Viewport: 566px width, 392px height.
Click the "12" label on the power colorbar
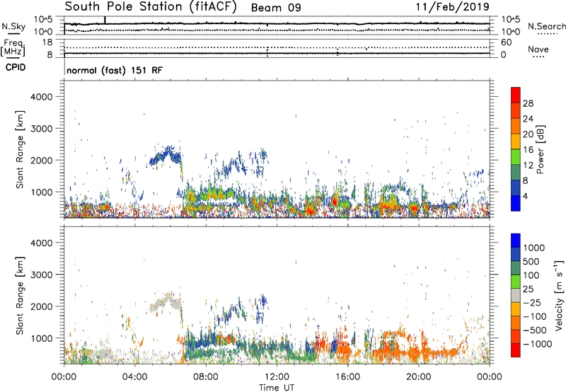click(x=528, y=166)
